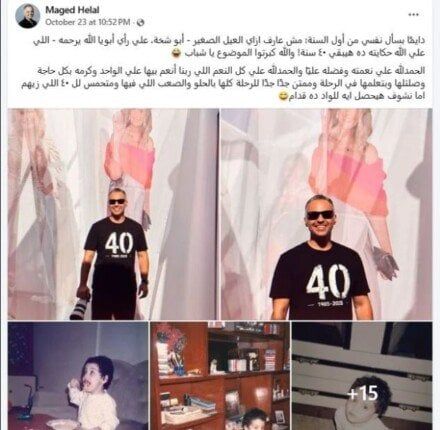Click the sunglasses on man in right photo

320,215
